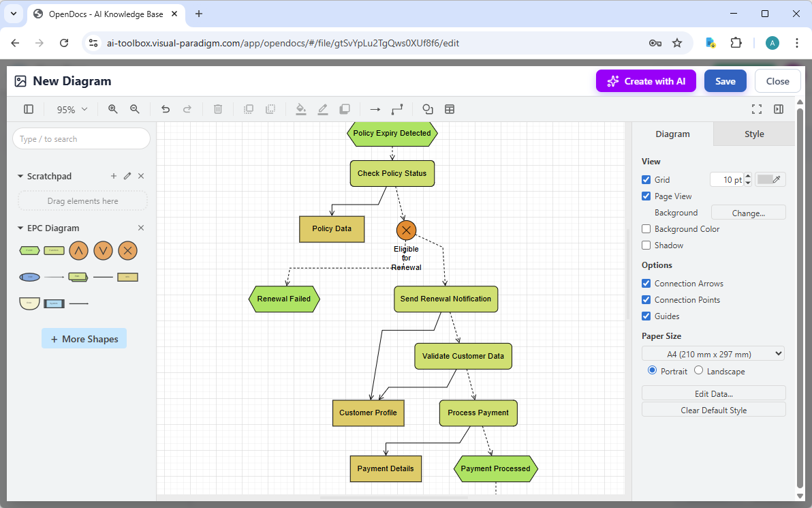
Task: Click the Zoom In magnifier icon
Action: pyautogui.click(x=112, y=109)
